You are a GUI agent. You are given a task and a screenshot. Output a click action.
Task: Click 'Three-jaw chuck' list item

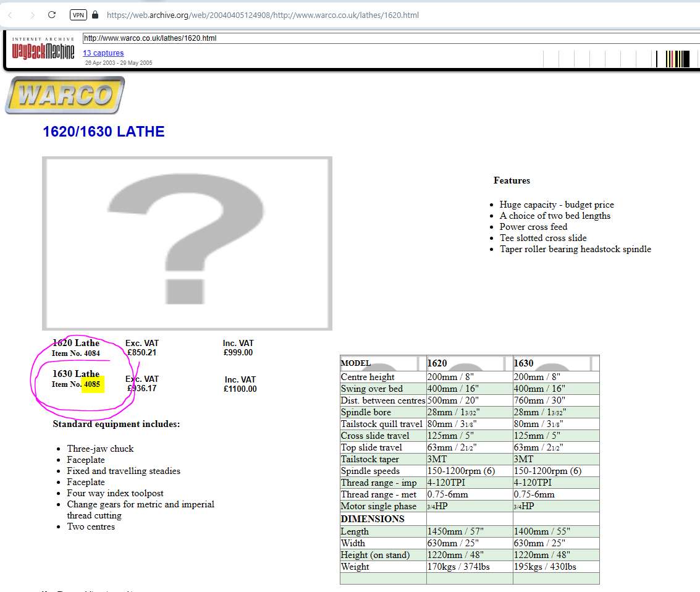(101, 449)
